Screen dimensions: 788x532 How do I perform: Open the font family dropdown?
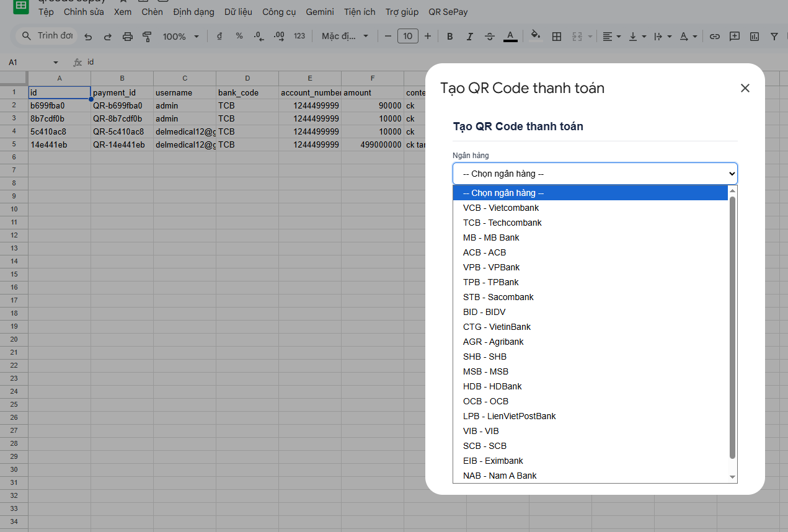pyautogui.click(x=345, y=37)
